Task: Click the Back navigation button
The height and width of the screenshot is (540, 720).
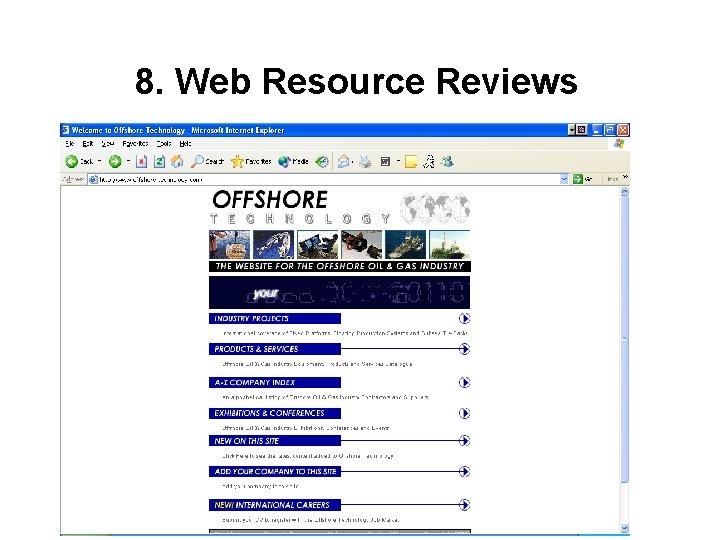Action: point(79,162)
